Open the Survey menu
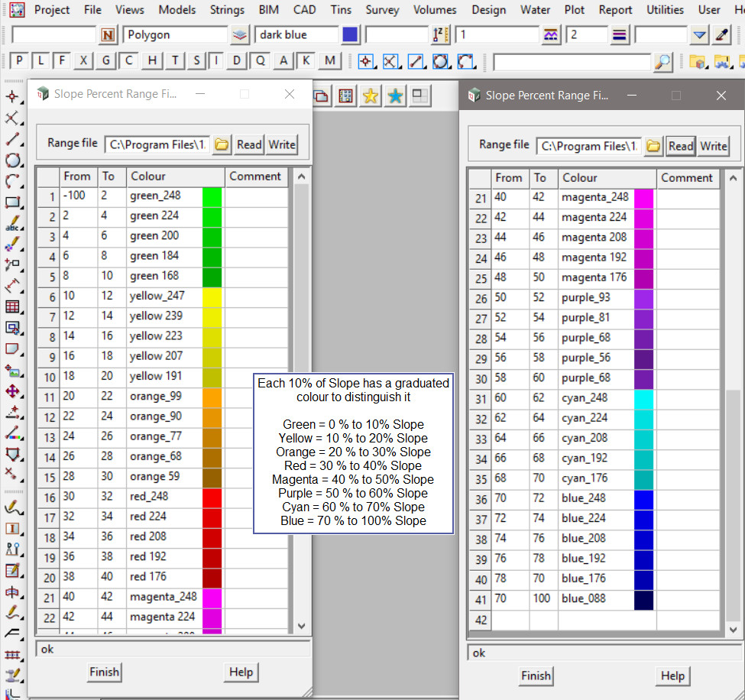The height and width of the screenshot is (700, 745). click(x=382, y=10)
